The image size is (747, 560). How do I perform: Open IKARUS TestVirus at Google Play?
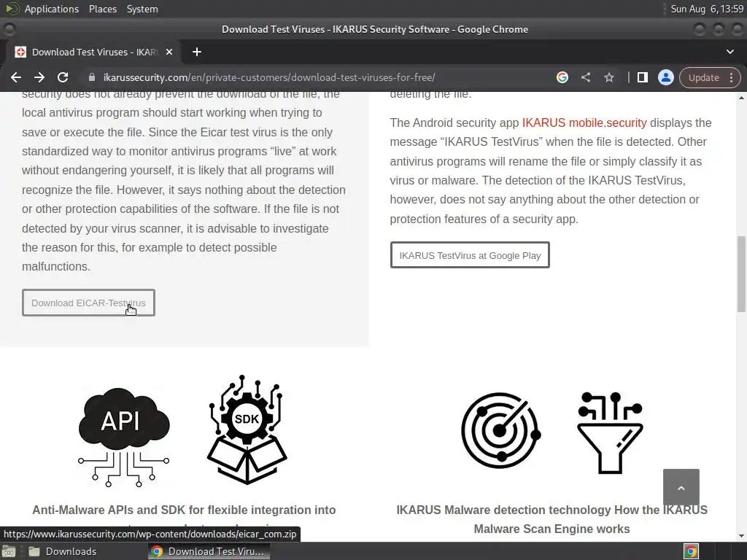pos(470,255)
